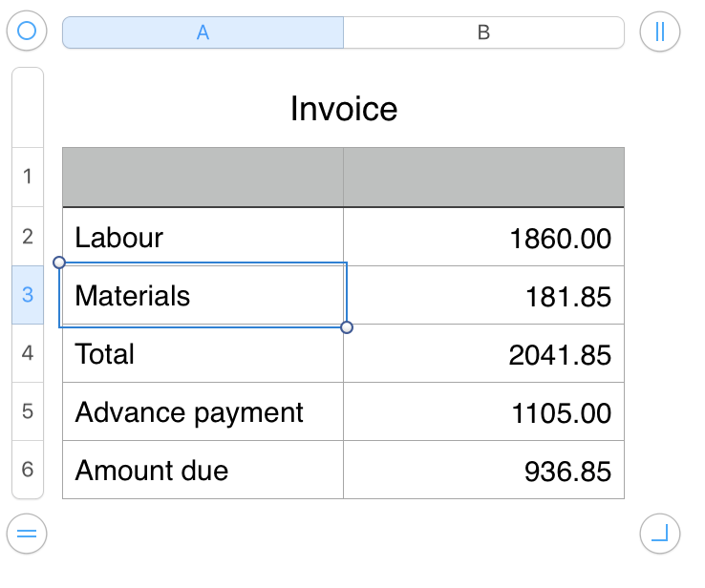Select column A header tab
705x588 pixels.
pos(203,32)
